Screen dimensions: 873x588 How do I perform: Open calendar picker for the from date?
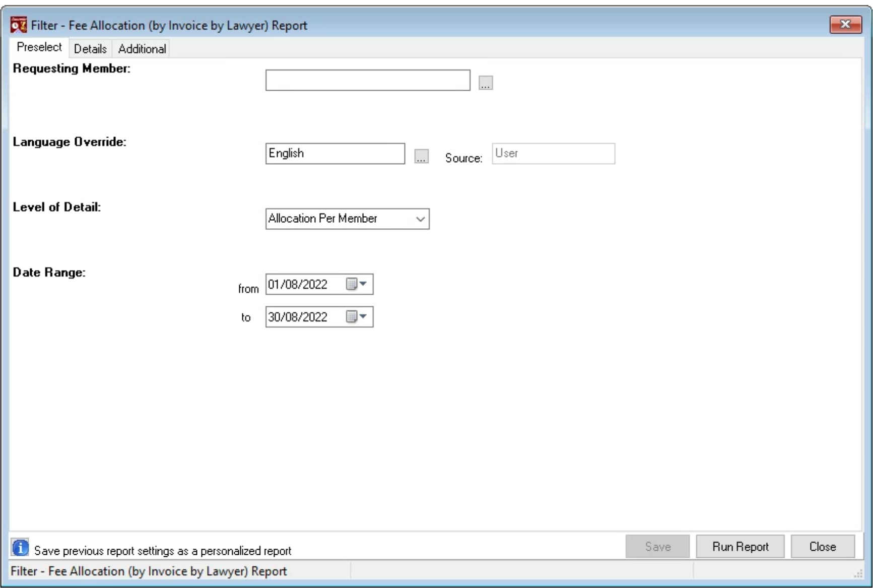357,284
